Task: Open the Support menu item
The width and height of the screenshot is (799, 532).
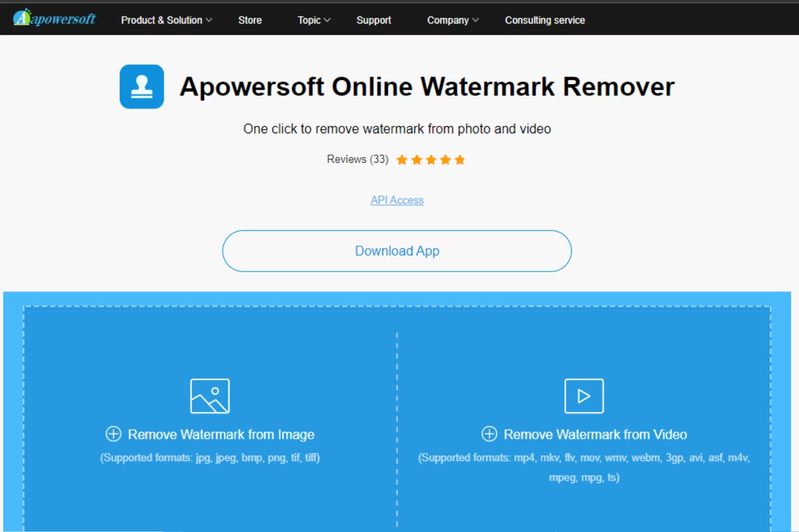Action: pos(374,20)
